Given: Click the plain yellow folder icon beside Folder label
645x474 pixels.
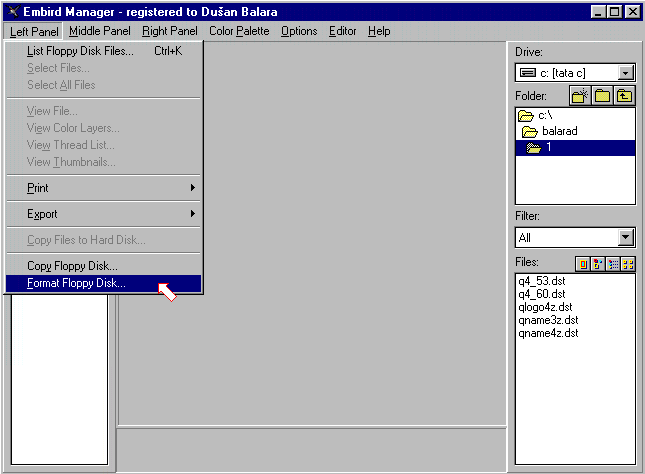Looking at the screenshot, I should [x=602, y=96].
